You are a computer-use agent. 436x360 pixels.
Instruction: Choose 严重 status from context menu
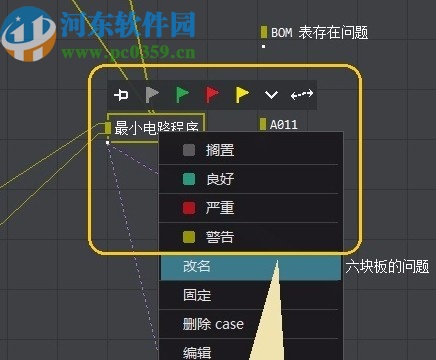[251, 208]
